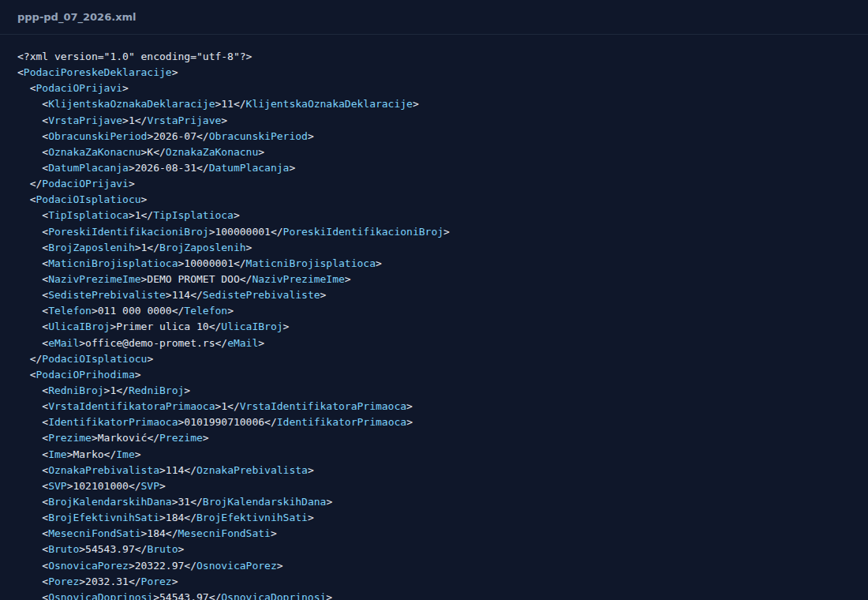This screenshot has height=600, width=868.
Task: Click the ObracunskiPeriod 2026-07 line
Action: pos(178,137)
